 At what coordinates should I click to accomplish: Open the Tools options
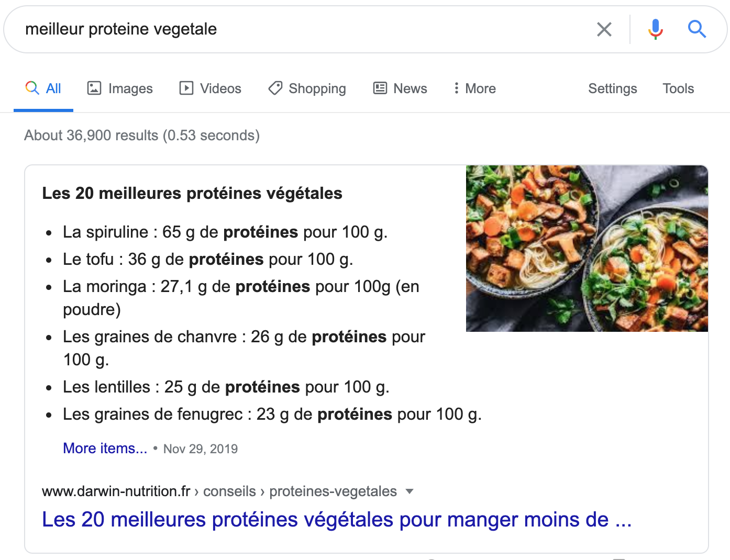pos(678,88)
